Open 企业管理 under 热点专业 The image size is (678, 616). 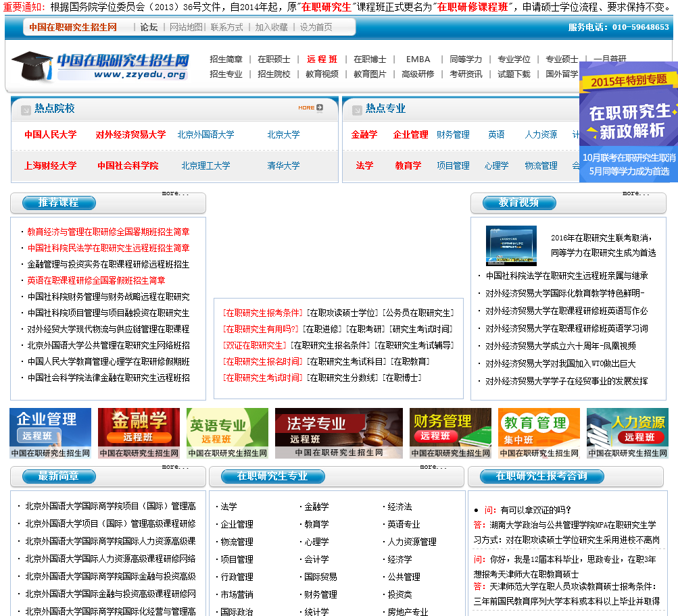pos(410,134)
